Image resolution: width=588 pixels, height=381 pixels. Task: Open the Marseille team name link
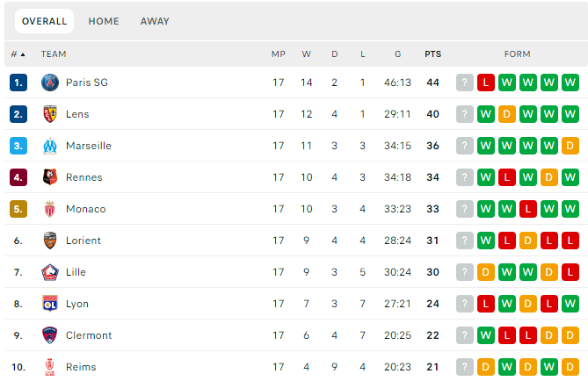pyautogui.click(x=88, y=146)
